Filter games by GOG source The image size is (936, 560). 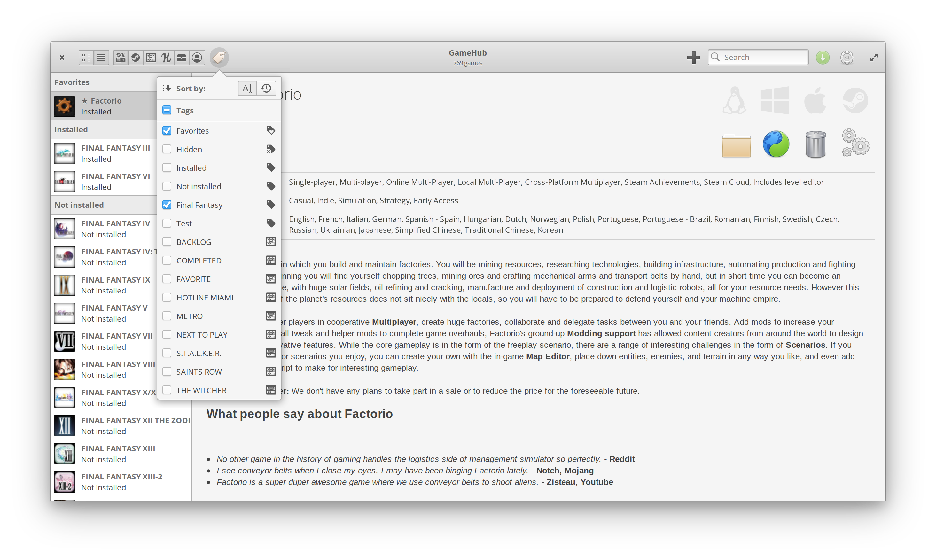pos(151,57)
